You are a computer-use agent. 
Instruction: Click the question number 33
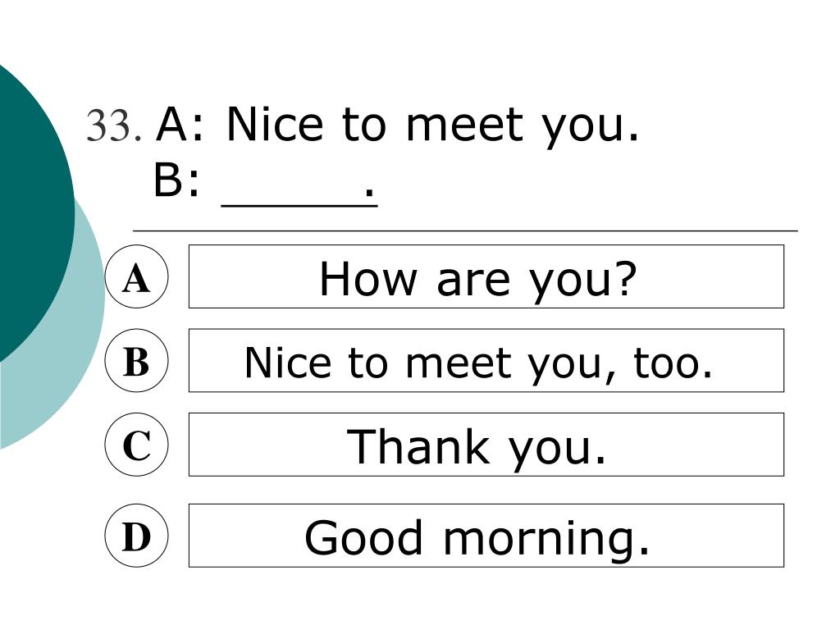pyautogui.click(x=114, y=126)
